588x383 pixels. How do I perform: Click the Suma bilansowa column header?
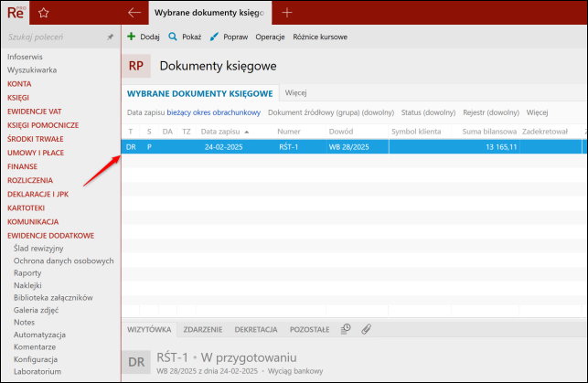(489, 132)
